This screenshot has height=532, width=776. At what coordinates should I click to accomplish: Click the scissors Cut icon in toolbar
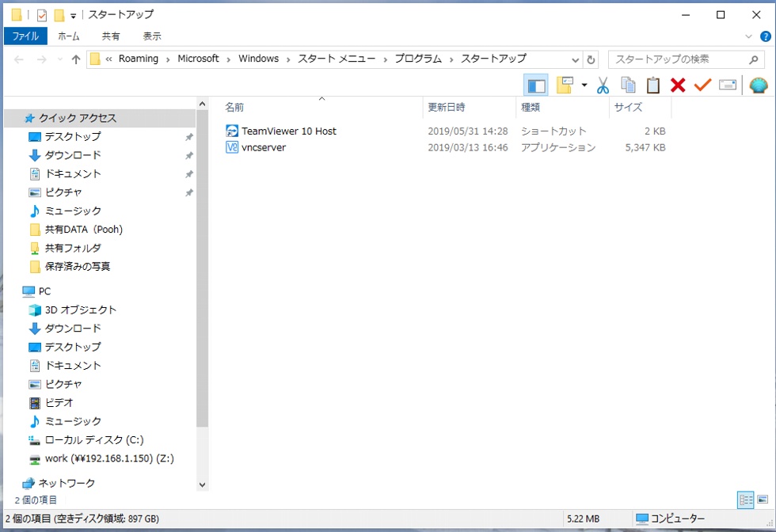603,85
